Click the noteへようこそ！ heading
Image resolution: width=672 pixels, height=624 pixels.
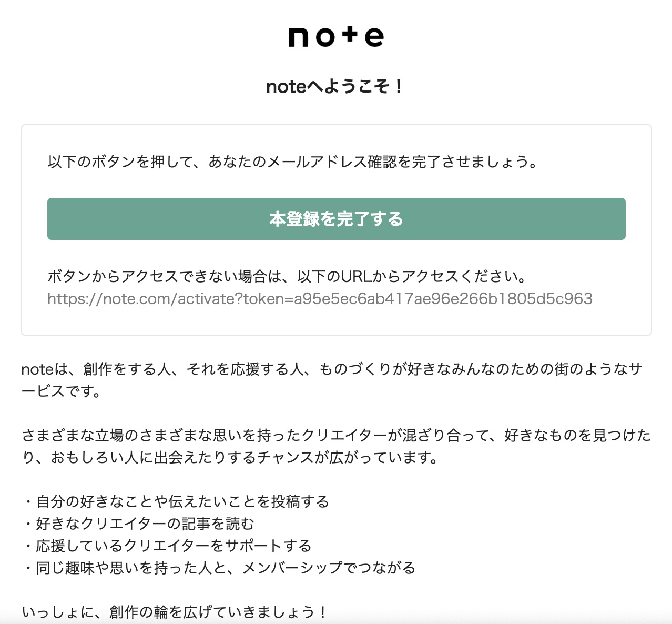coord(336,86)
